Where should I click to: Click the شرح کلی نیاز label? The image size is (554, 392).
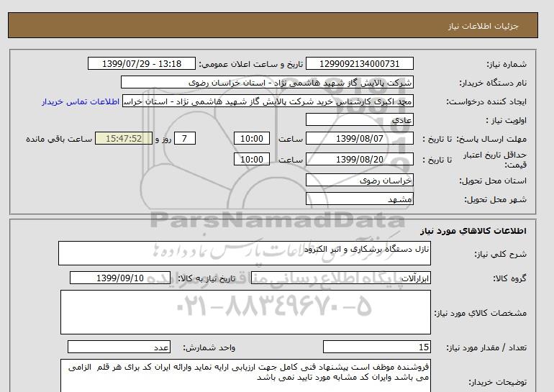tap(500, 254)
